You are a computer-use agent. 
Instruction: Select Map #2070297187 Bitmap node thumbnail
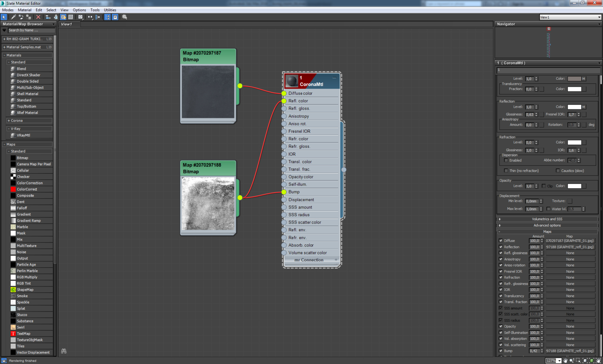click(x=208, y=92)
